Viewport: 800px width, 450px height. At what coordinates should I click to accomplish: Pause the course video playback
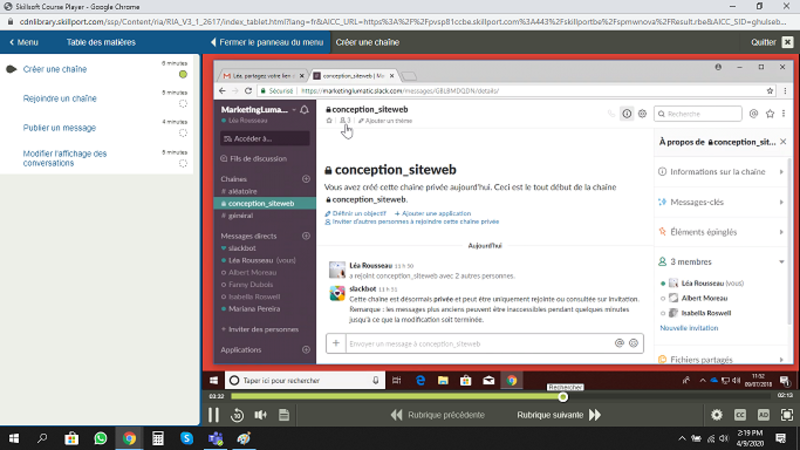(213, 415)
